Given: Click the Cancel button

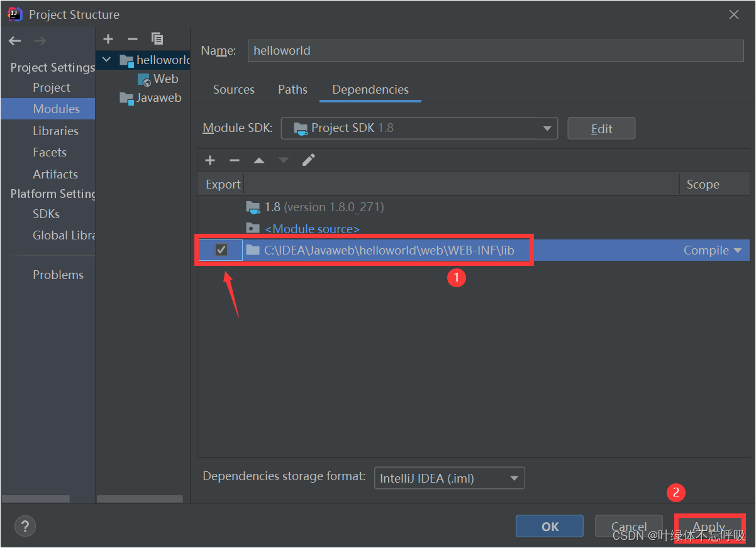Looking at the screenshot, I should (x=629, y=527).
